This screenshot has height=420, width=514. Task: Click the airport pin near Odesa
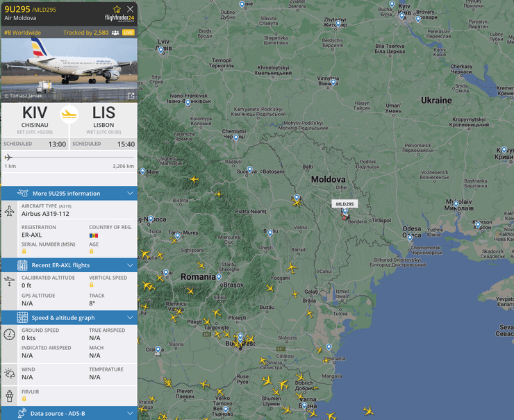click(411, 238)
